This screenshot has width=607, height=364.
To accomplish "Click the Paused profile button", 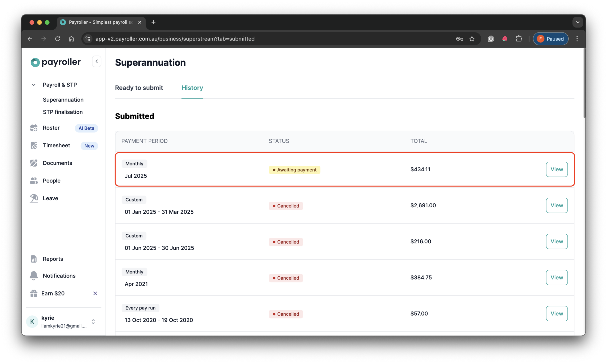I will (550, 39).
